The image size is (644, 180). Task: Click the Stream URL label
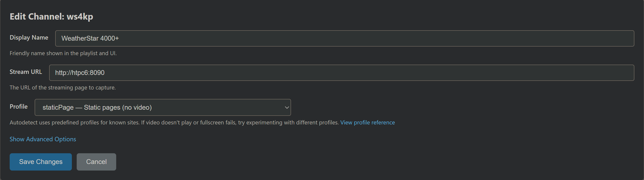click(x=26, y=72)
